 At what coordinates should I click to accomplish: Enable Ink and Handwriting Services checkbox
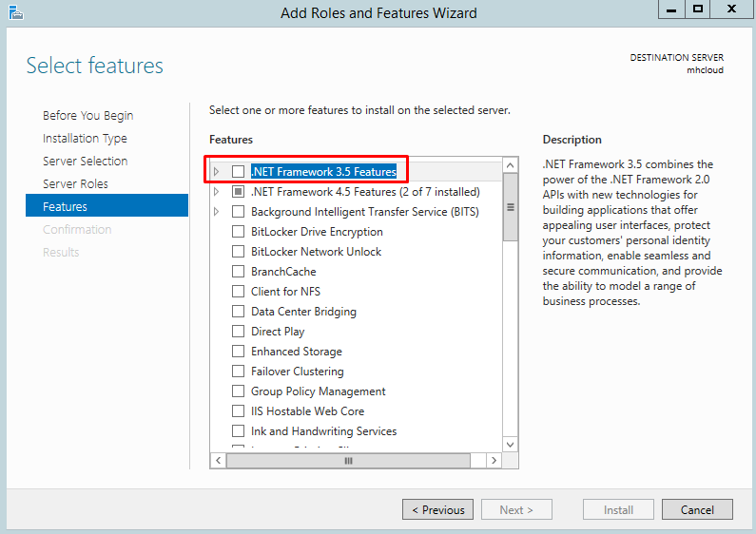point(238,430)
